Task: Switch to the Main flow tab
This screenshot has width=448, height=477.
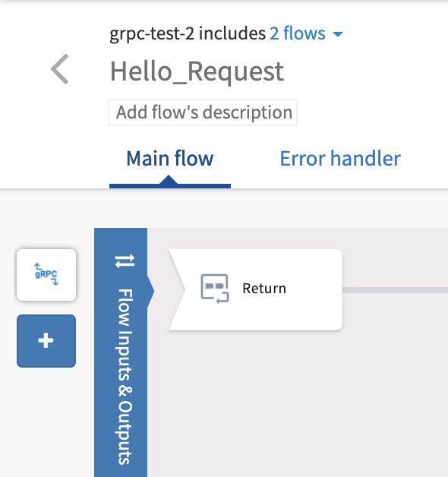Action: coord(170,159)
